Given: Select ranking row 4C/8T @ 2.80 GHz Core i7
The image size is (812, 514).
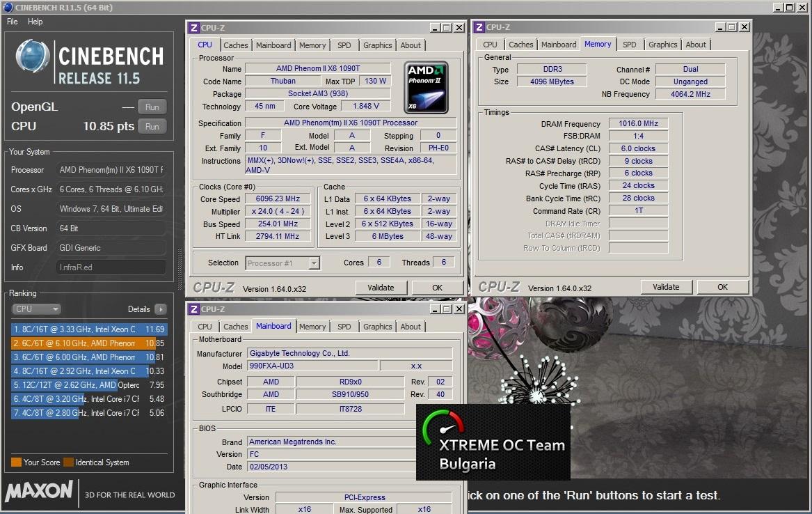Looking at the screenshot, I should 89,413.
